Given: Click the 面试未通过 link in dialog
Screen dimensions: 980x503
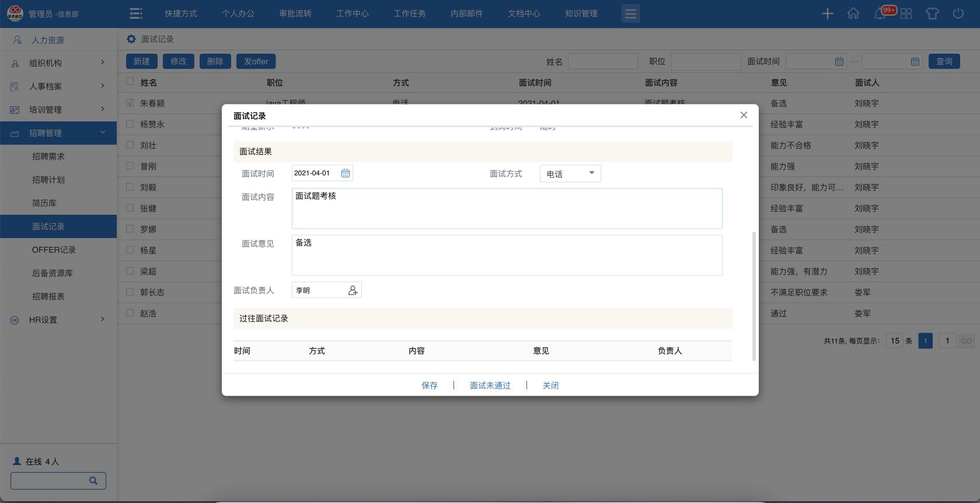Looking at the screenshot, I should (490, 385).
